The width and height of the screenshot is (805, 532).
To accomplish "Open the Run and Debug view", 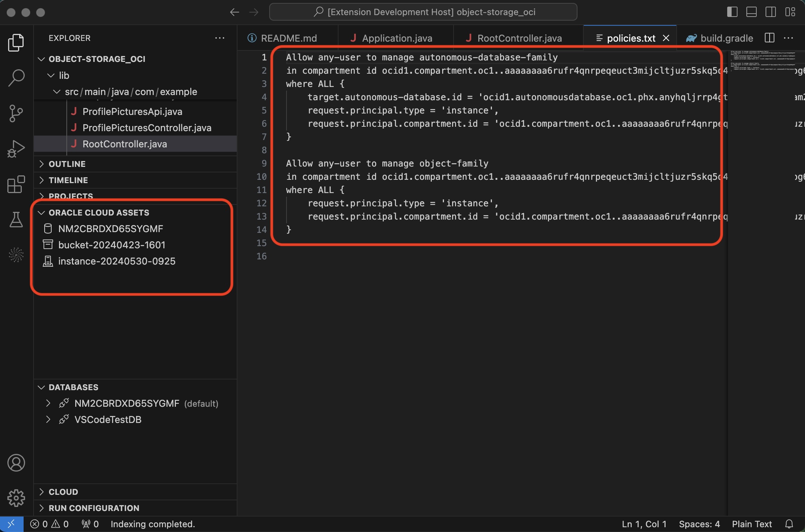I will pos(16,148).
